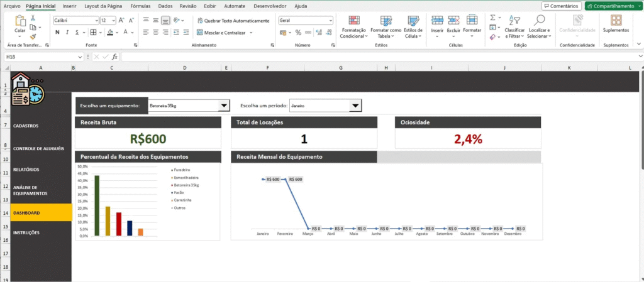Click the AutoSum sigma icon
Image resolution: width=644 pixels, height=282 pixels.
pyautogui.click(x=492, y=18)
